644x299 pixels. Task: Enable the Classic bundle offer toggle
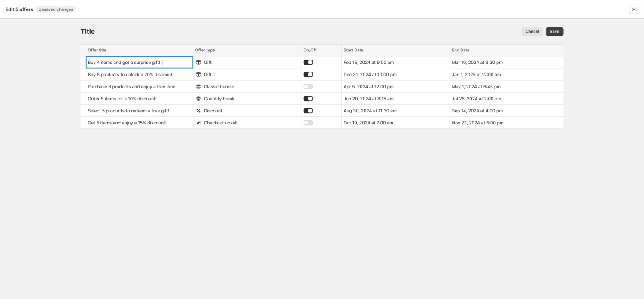[308, 87]
